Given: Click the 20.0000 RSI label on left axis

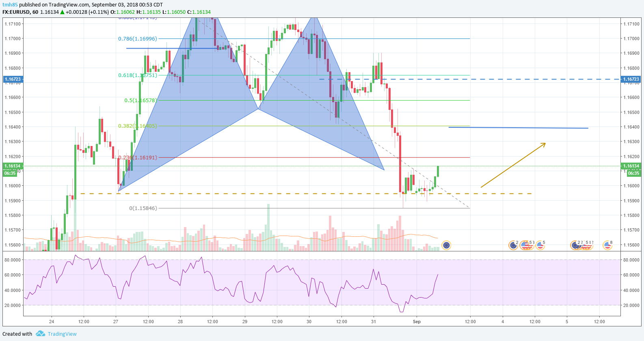Looking at the screenshot, I should pos(13,305).
